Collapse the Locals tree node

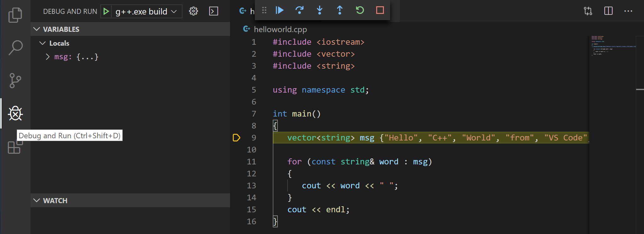(42, 43)
